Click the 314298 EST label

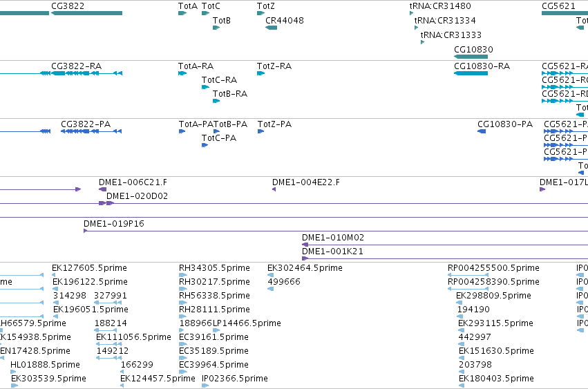pos(70,296)
